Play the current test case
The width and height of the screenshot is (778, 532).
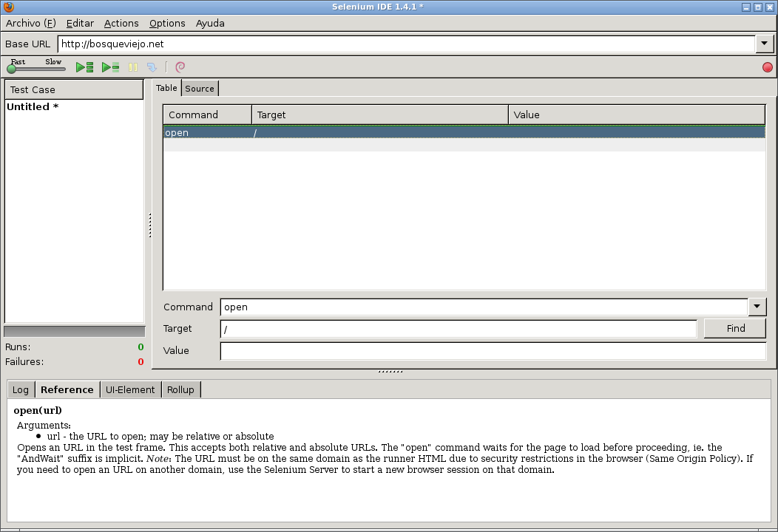tap(111, 67)
